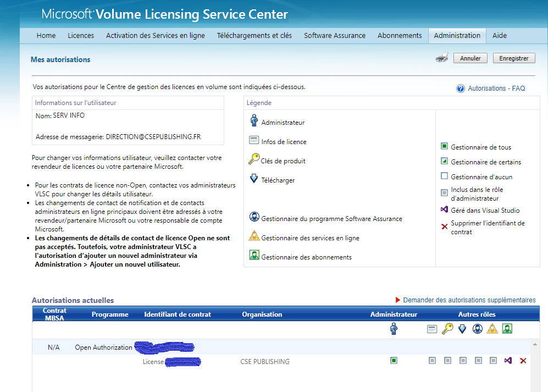Image resolution: width=548 pixels, height=392 pixels.
Task: Open the Home menu tab
Action: (46, 36)
